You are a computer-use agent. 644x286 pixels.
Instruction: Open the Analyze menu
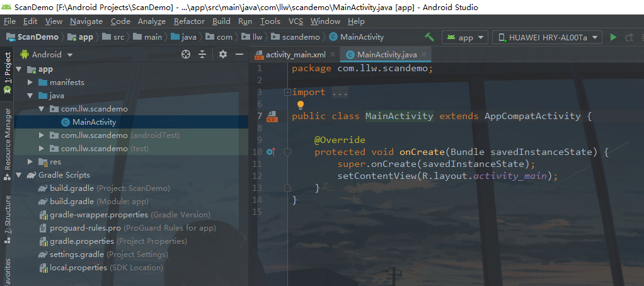(x=152, y=21)
